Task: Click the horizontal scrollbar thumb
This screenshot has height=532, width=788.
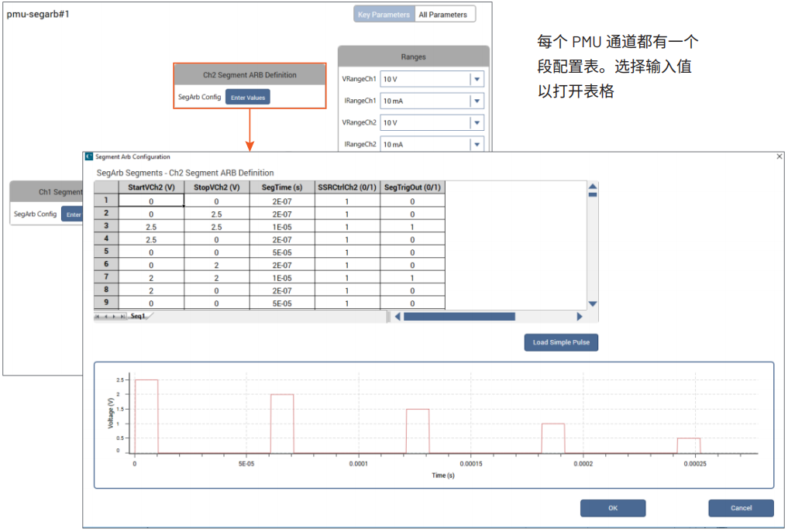Action: (x=459, y=317)
